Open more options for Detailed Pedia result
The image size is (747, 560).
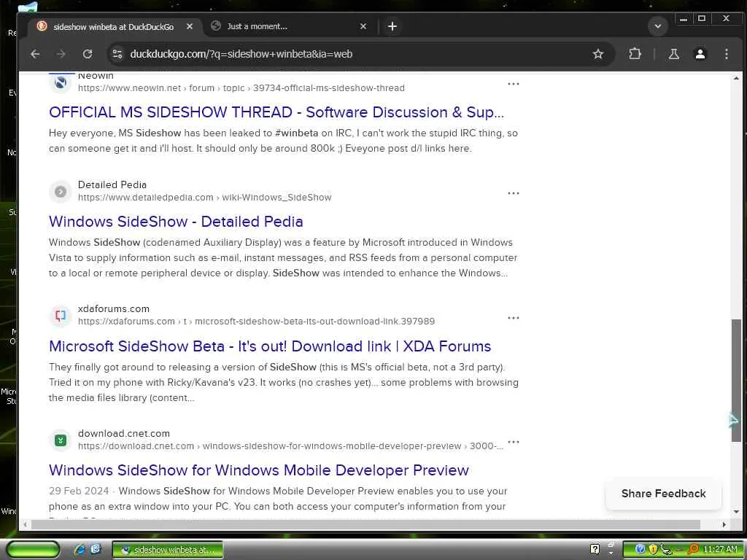coord(513,193)
